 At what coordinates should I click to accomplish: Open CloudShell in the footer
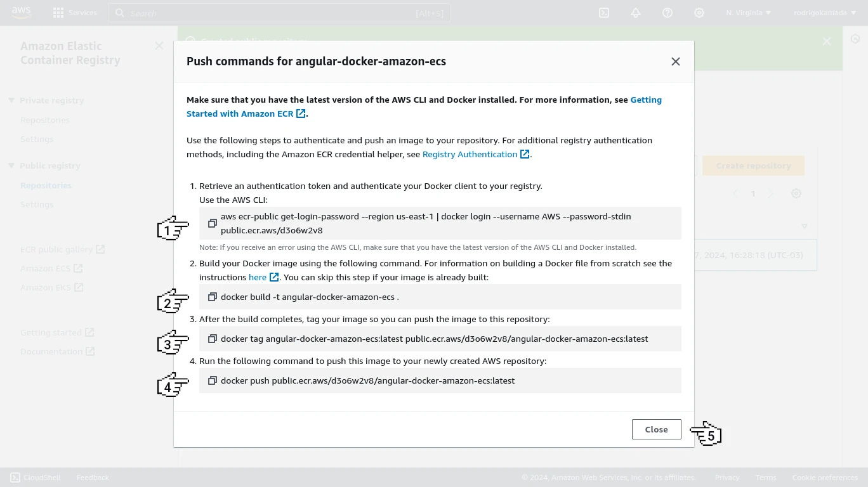[36, 477]
